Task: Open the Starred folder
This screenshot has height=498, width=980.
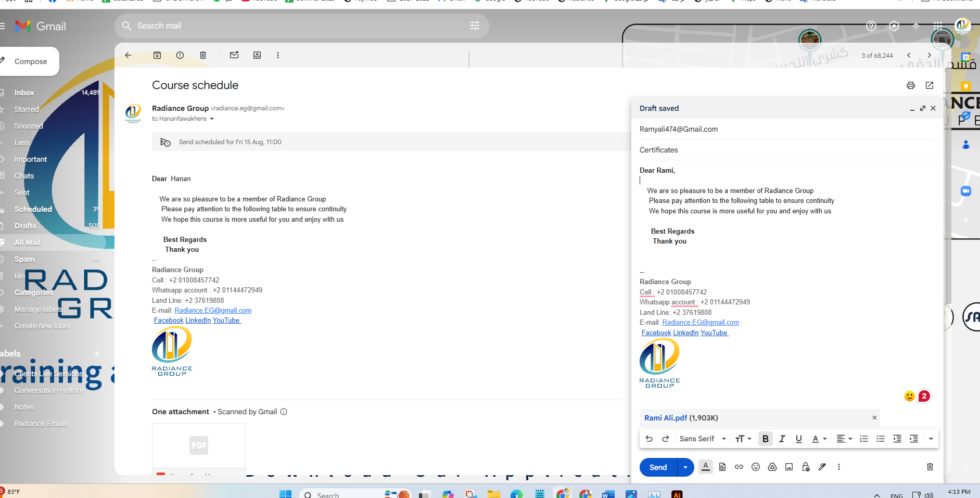Action: click(27, 109)
